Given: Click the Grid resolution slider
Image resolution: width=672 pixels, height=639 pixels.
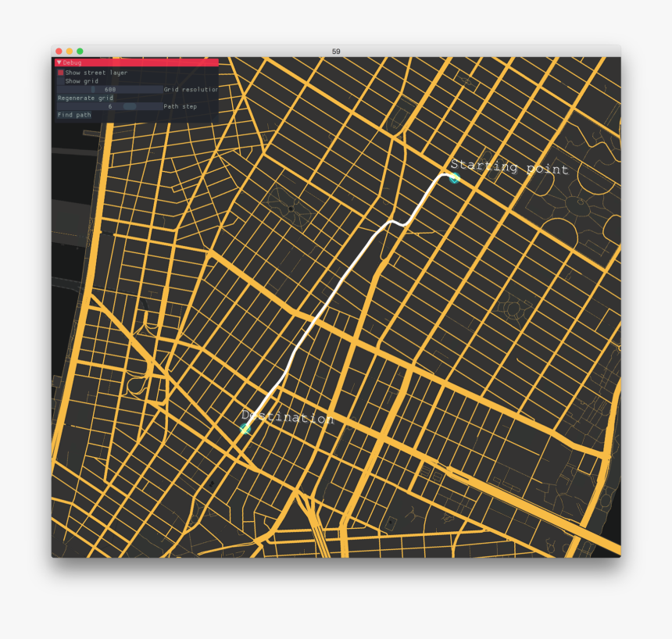Looking at the screenshot, I should coord(109,89).
